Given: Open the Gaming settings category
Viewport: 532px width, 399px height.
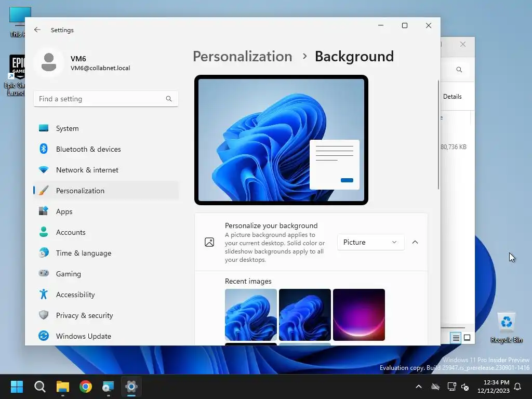Looking at the screenshot, I should pyautogui.click(x=106, y=274).
